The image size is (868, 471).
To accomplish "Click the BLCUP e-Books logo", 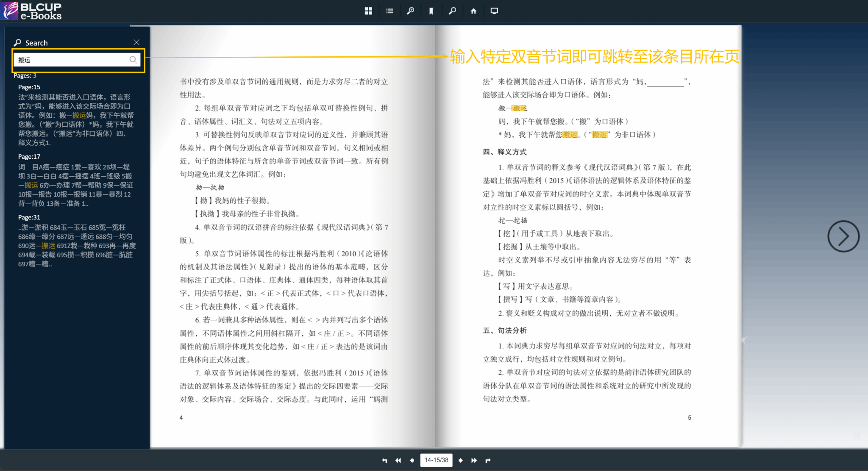I will click(x=32, y=11).
